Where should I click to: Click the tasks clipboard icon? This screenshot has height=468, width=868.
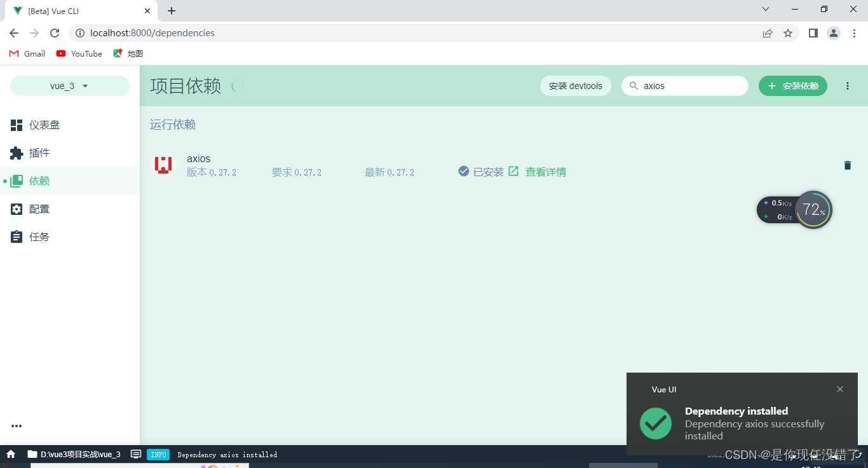pyautogui.click(x=17, y=237)
